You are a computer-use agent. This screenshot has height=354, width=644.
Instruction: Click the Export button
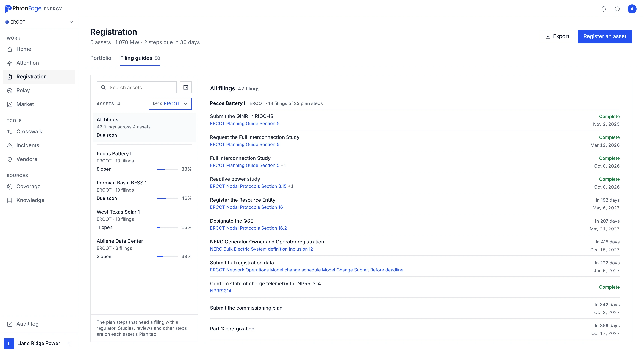pyautogui.click(x=557, y=37)
